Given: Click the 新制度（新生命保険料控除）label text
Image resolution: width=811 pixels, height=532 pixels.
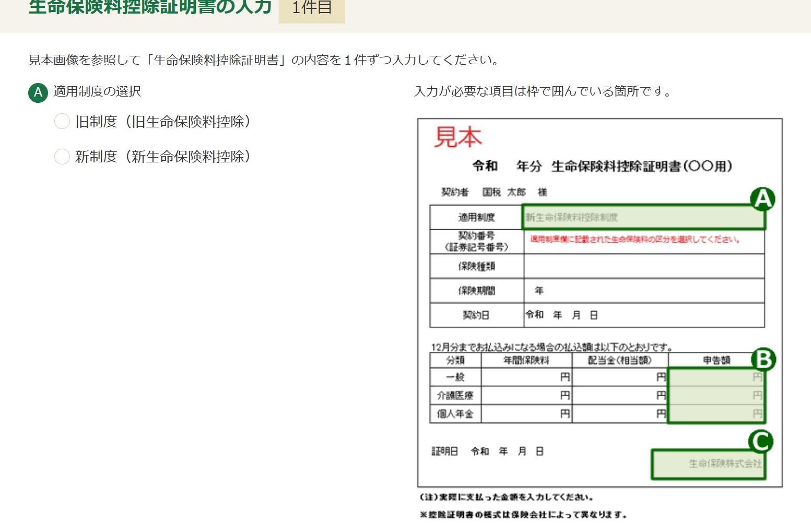Looking at the screenshot, I should [163, 157].
